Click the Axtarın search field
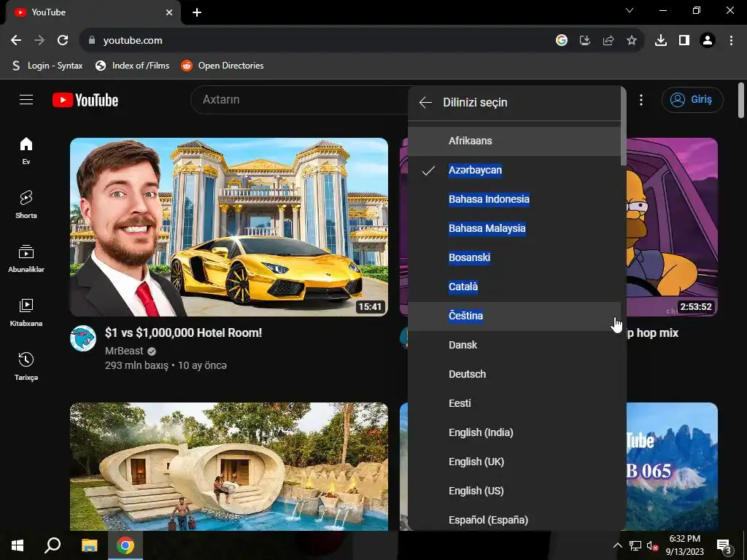The image size is (747, 560). click(300, 99)
